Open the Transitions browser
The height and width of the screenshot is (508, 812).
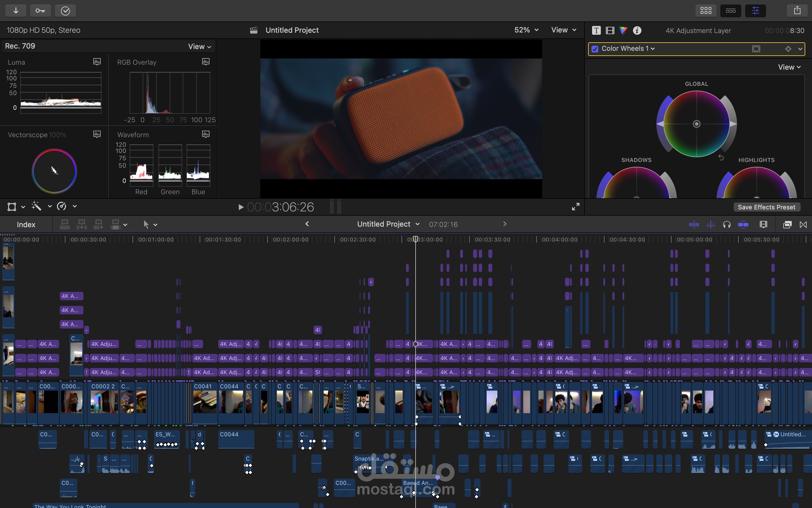(x=803, y=224)
